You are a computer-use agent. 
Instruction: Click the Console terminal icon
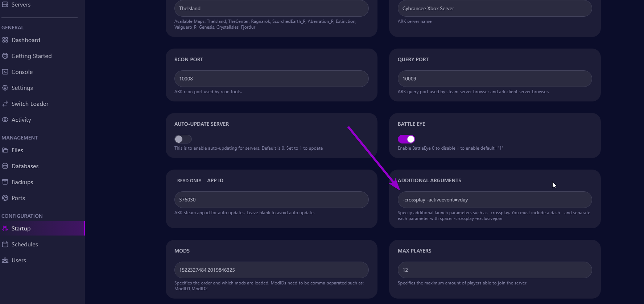pos(5,72)
